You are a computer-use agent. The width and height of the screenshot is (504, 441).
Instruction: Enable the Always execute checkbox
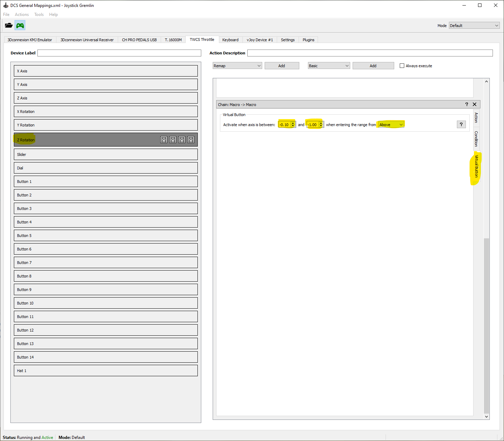pos(402,66)
